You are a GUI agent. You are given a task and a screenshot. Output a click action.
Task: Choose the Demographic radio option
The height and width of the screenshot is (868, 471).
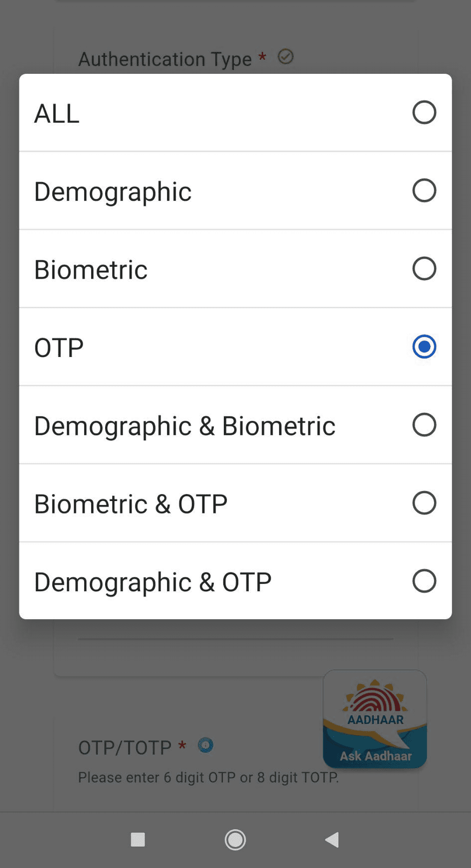tap(424, 190)
